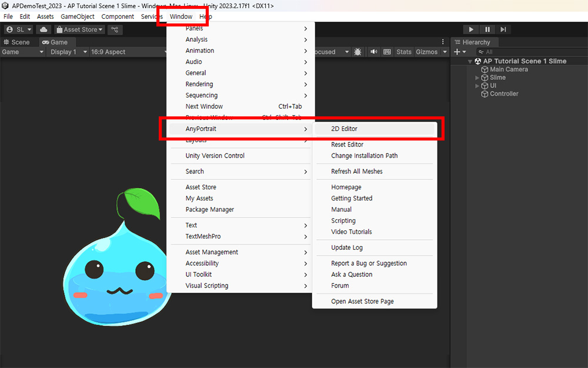Open the Animation submenu
This screenshot has height=368, width=588.
click(240, 51)
